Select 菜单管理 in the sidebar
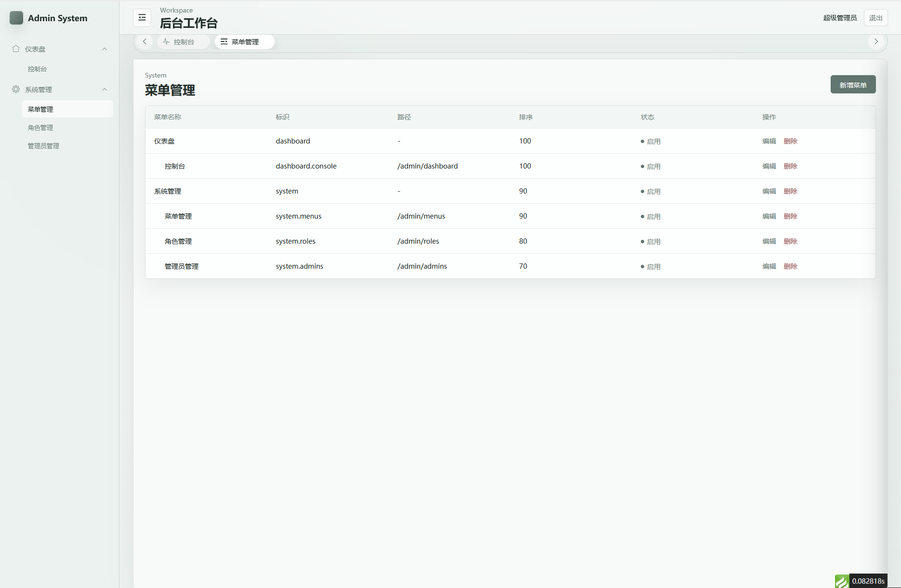Screen dimensions: 901x588 tap(67, 109)
